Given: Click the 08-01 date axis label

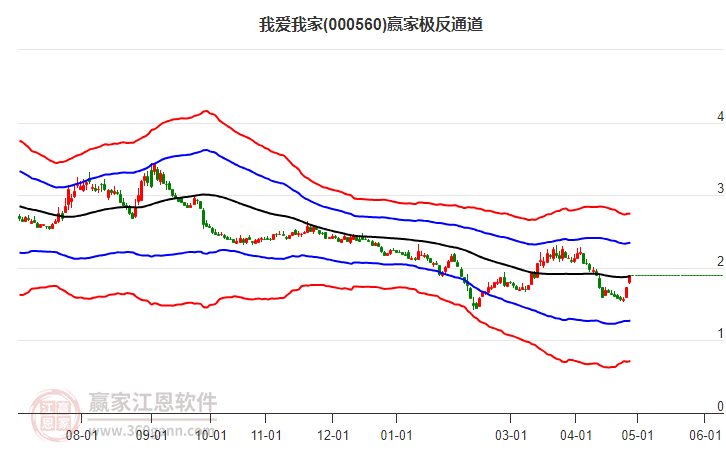Looking at the screenshot, I should click(81, 435).
